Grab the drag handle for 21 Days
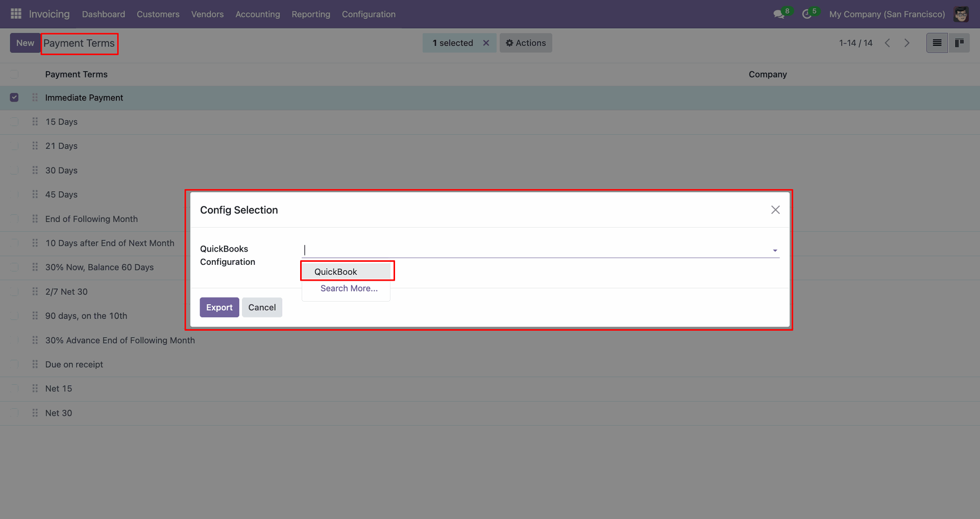This screenshot has height=519, width=980. [35, 146]
